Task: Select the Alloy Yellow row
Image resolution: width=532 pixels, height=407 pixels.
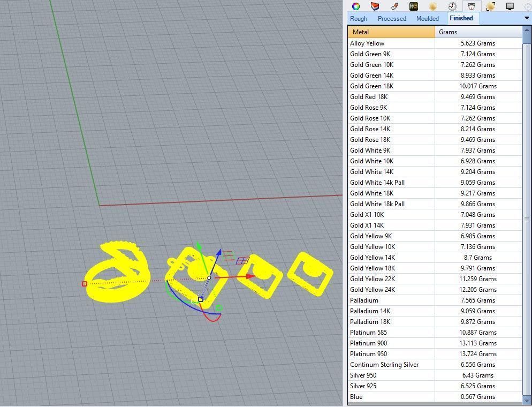Action: (435, 43)
